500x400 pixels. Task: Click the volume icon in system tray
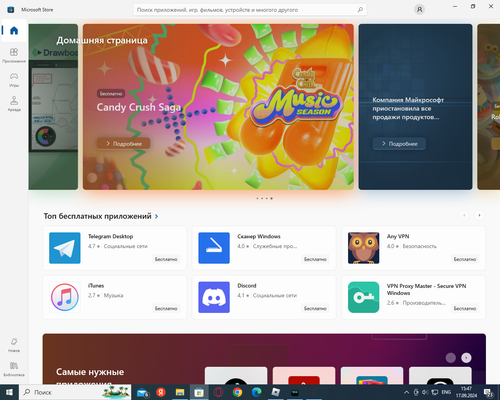click(425, 392)
